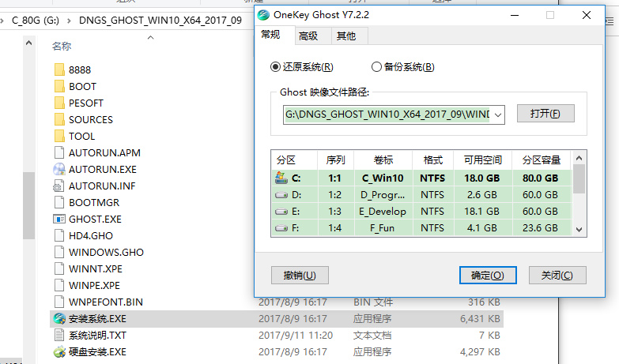Image resolution: width=619 pixels, height=364 pixels.
Task: Click the BOOTMGR file icon
Action: (59, 202)
